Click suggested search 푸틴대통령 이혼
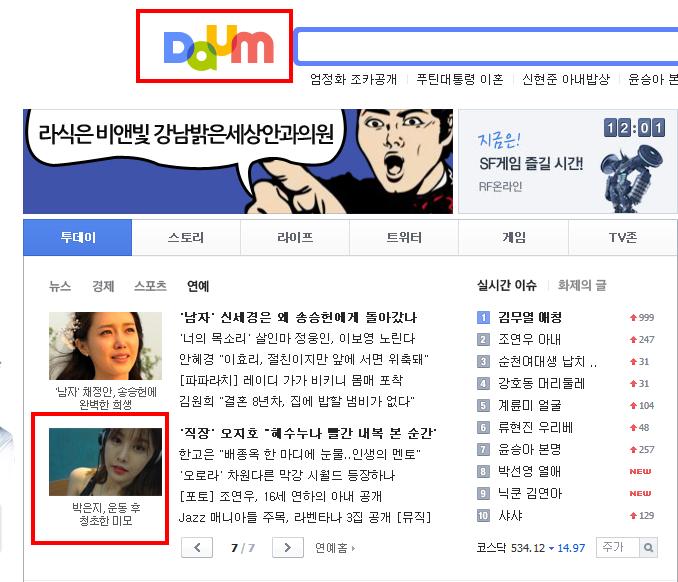The height and width of the screenshot is (582, 678). [460, 79]
